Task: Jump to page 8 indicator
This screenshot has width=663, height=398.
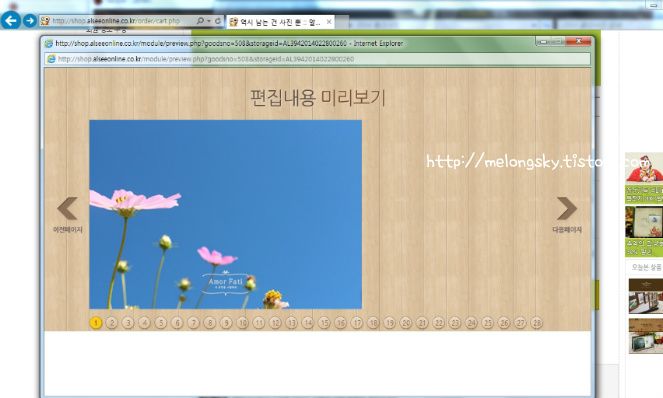Action: (210, 323)
